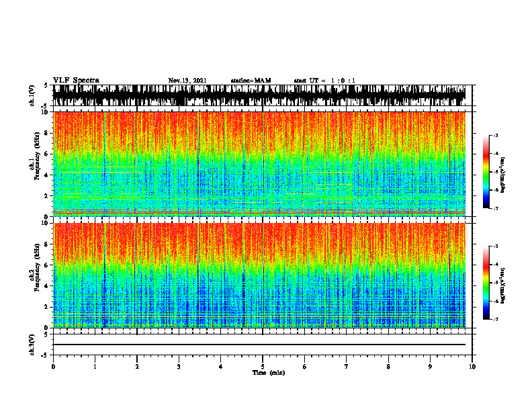Viewport: 532px width, 411px height.
Task: Click the log(PSD) label beside ch.2 color scale
Action: coord(503,285)
